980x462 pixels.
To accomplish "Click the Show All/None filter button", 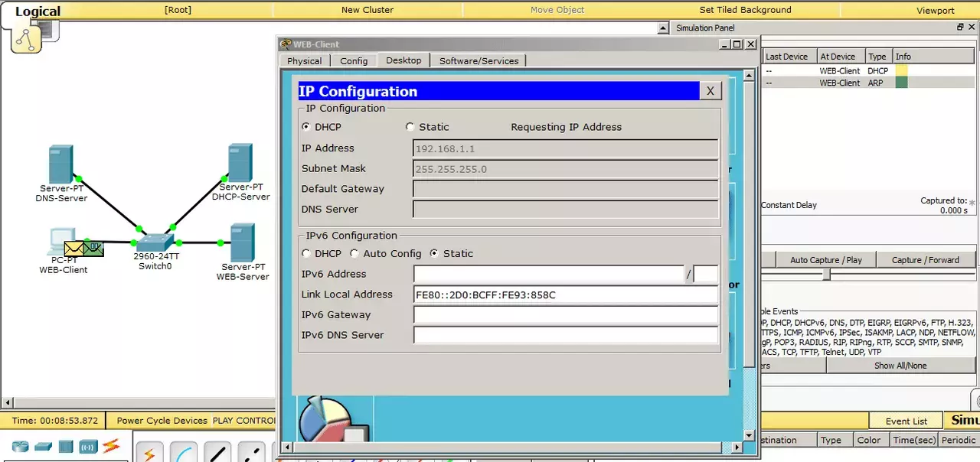I will 900,366.
